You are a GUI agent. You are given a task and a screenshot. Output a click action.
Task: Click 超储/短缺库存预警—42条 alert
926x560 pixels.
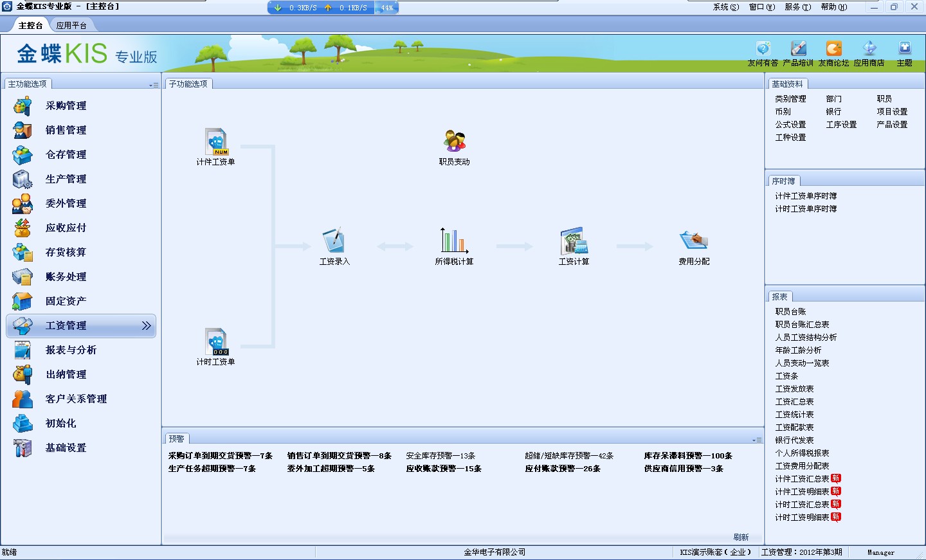pyautogui.click(x=569, y=456)
